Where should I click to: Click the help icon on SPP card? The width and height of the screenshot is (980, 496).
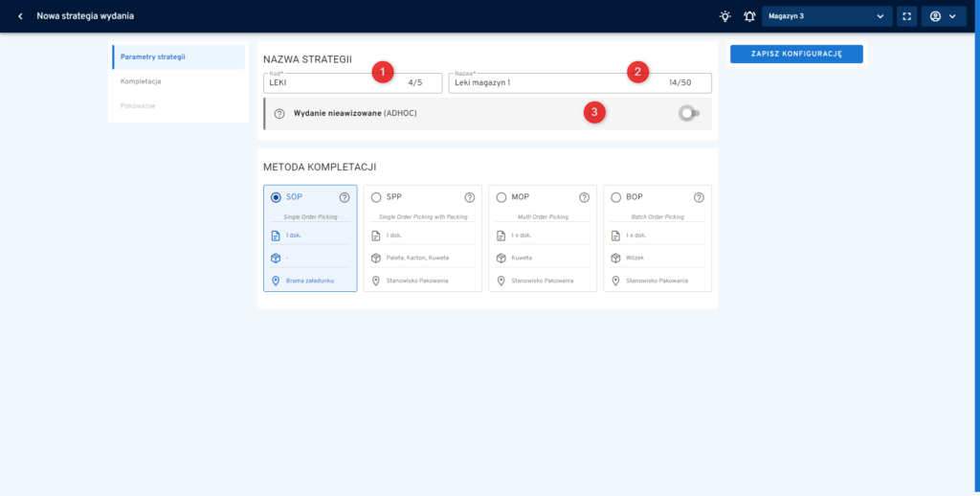(470, 197)
